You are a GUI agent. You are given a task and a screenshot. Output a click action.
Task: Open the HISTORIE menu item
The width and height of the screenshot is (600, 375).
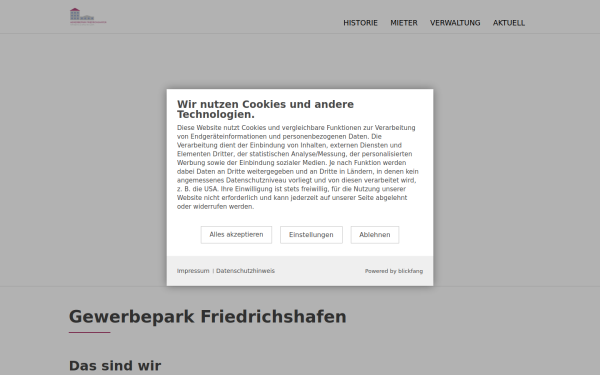point(360,23)
